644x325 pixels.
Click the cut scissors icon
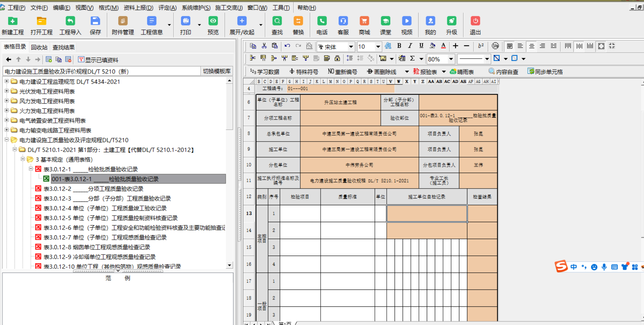[x=264, y=46]
